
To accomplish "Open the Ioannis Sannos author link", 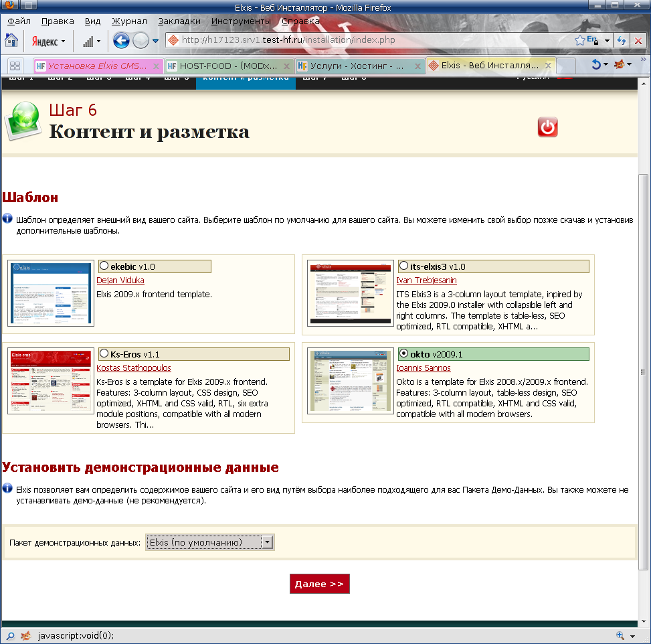I will 424,368.
